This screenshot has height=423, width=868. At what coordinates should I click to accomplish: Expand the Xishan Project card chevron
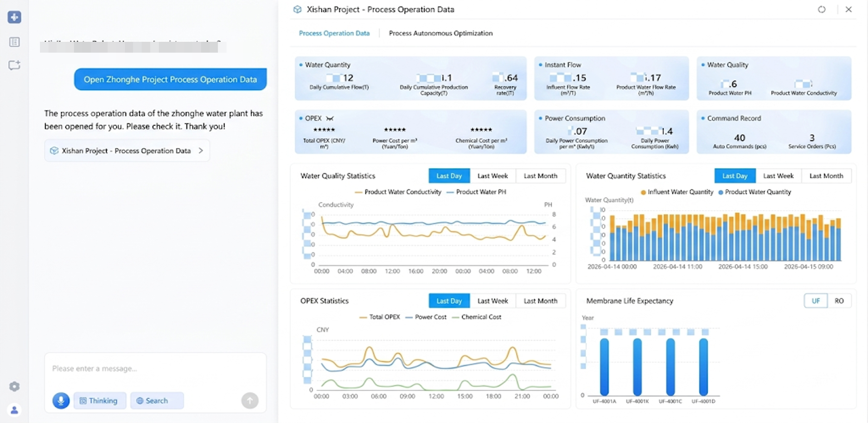(201, 151)
